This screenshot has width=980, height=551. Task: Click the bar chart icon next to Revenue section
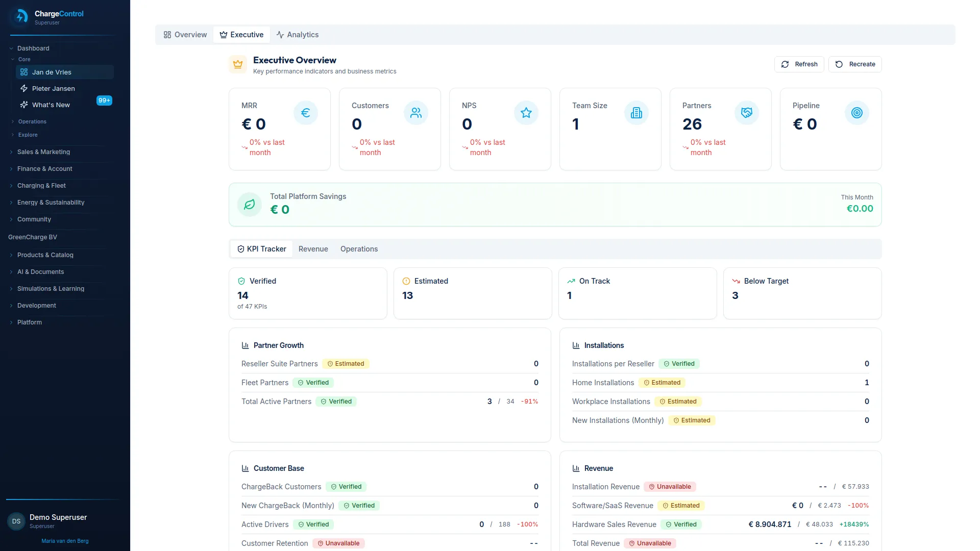[x=576, y=468]
